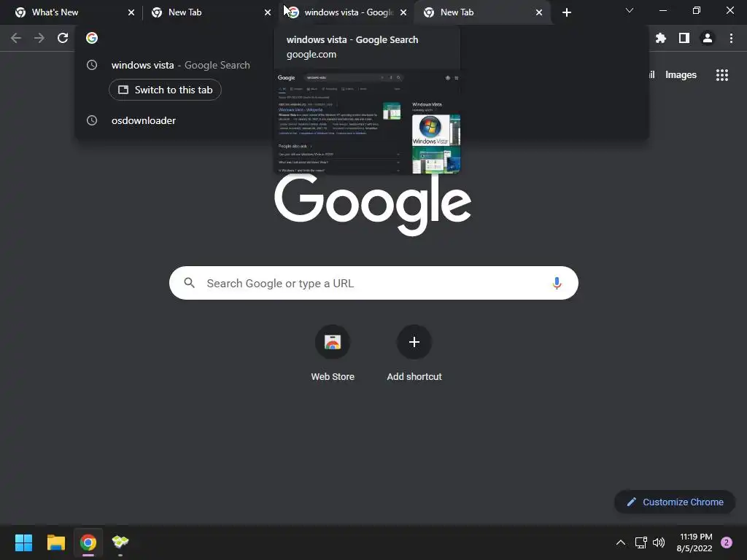This screenshot has height=560, width=747.
Task: Open the notification badge showing 2
Action: [x=727, y=542]
